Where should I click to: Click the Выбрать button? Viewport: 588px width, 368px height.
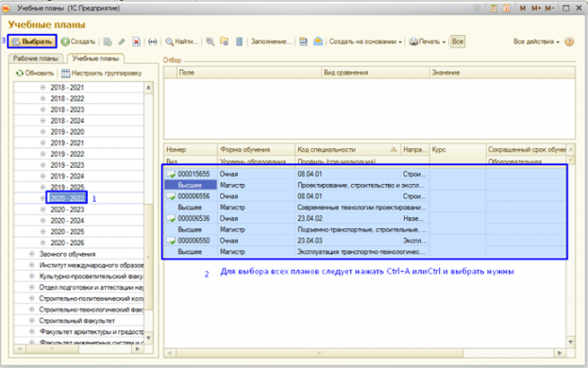tap(32, 42)
